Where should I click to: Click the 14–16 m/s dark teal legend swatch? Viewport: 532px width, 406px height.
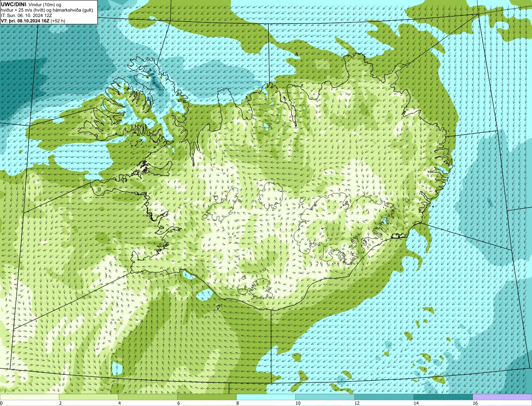click(443, 397)
